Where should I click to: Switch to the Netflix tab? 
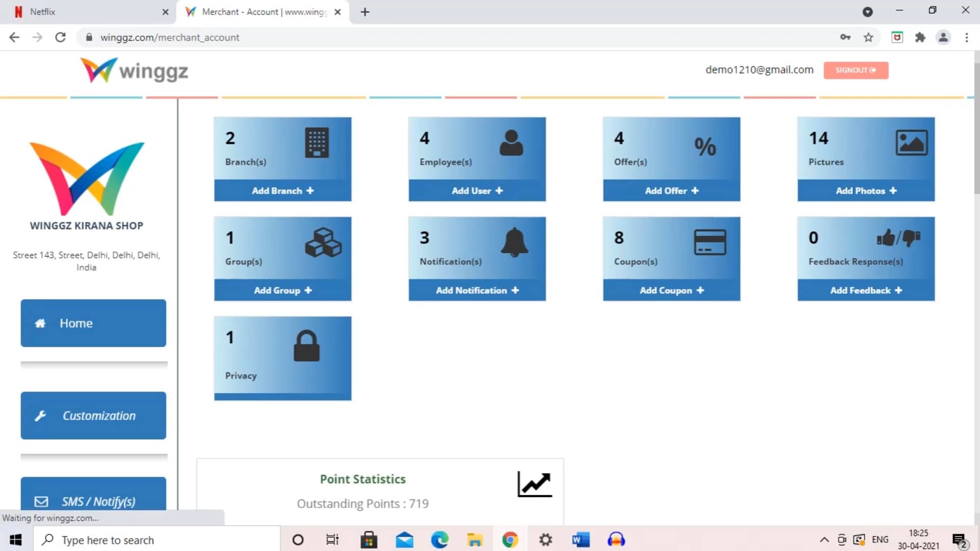pyautogui.click(x=88, y=12)
